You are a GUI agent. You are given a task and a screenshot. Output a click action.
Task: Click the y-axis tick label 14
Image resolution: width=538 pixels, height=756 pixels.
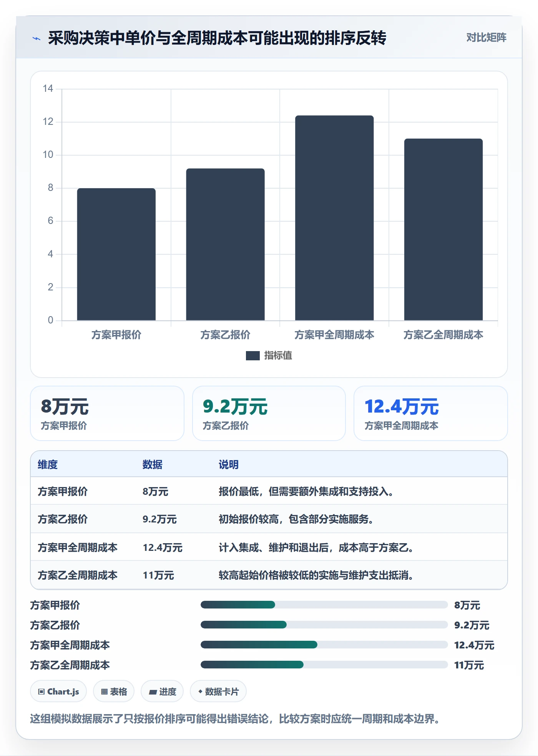[48, 89]
